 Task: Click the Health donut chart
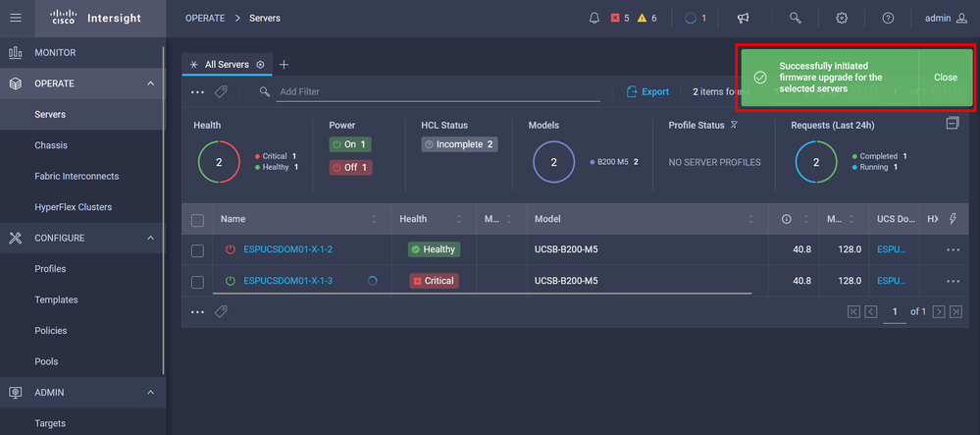click(x=219, y=162)
